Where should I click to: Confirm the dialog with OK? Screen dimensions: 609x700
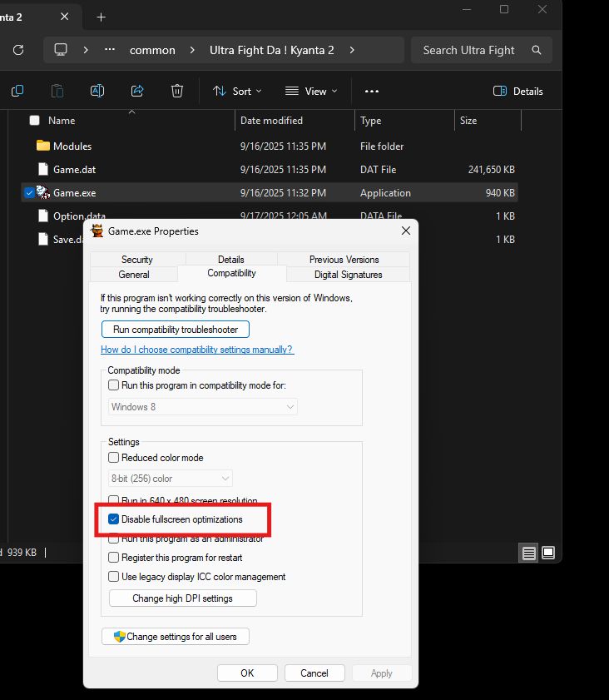click(247, 673)
